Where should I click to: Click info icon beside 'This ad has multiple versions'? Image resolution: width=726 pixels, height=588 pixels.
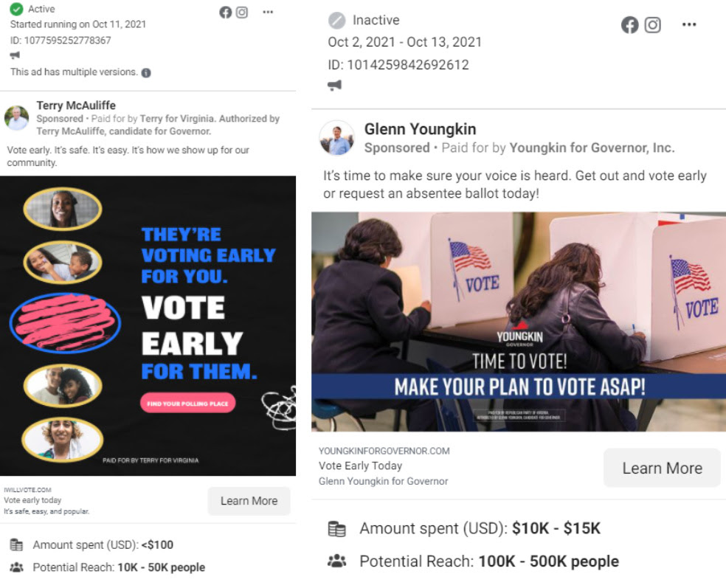146,73
